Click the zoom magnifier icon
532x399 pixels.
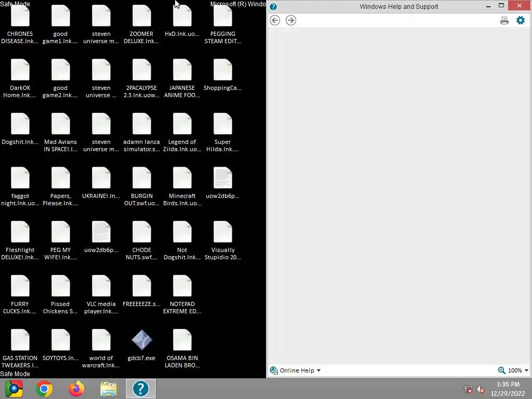[501, 370]
